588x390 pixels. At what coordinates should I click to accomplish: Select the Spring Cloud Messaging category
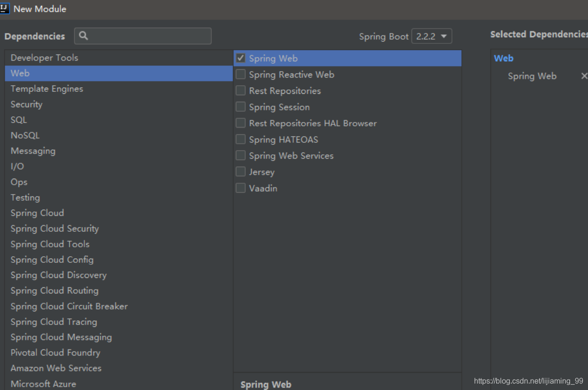(119, 337)
